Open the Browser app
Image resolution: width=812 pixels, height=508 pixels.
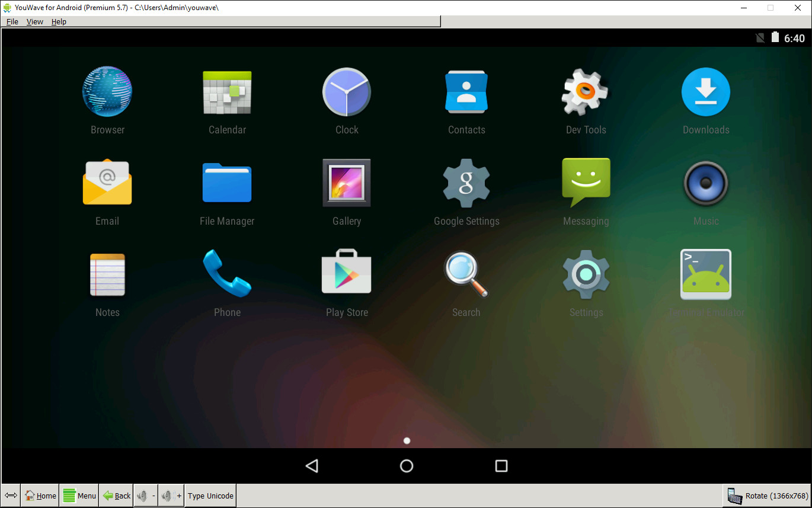107,91
